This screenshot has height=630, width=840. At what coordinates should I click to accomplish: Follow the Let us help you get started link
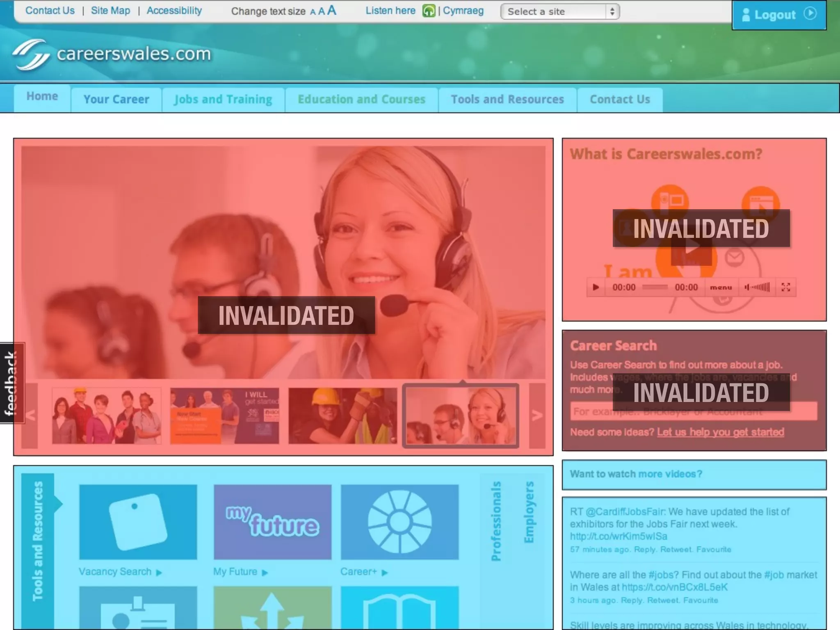720,432
